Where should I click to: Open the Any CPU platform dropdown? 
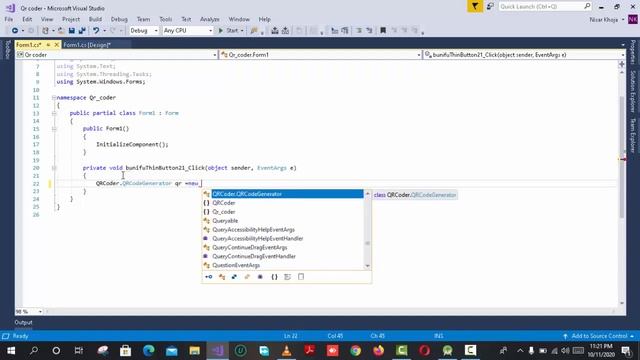pyautogui.click(x=187, y=31)
